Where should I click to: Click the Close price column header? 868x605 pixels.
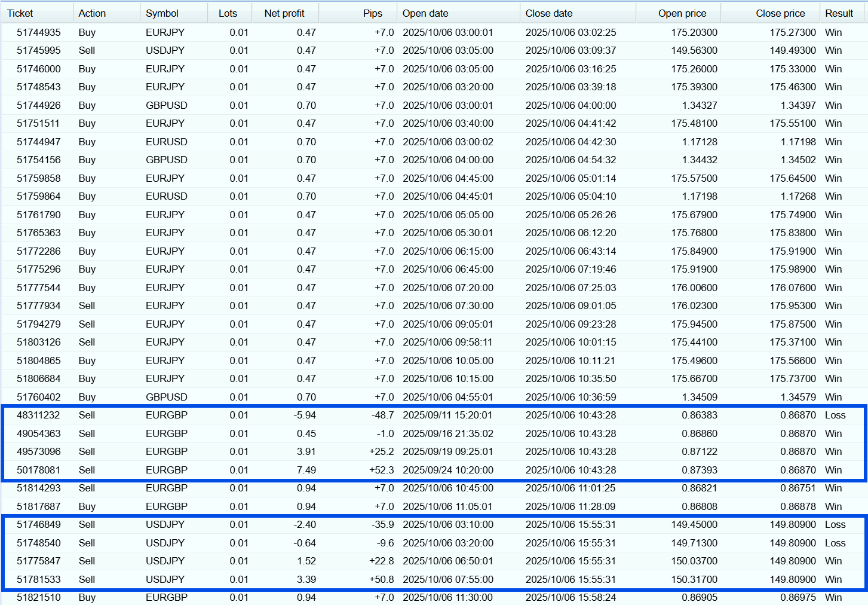point(780,13)
